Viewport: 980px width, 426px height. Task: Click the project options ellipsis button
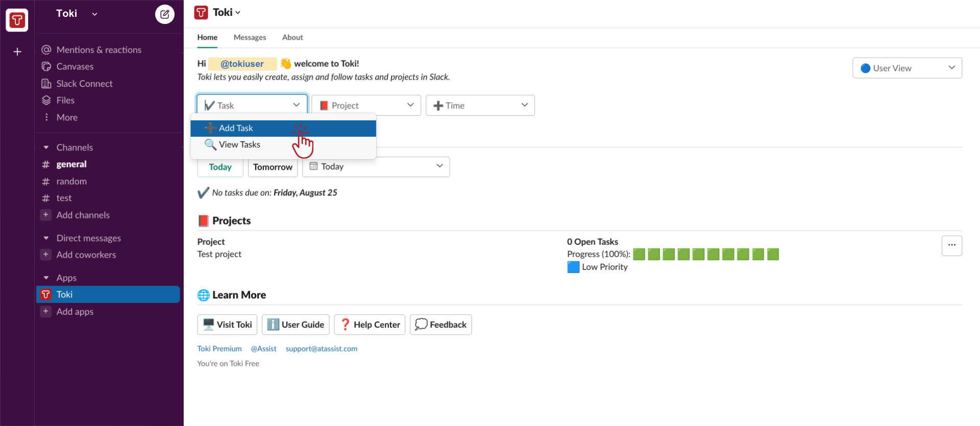[x=952, y=245]
